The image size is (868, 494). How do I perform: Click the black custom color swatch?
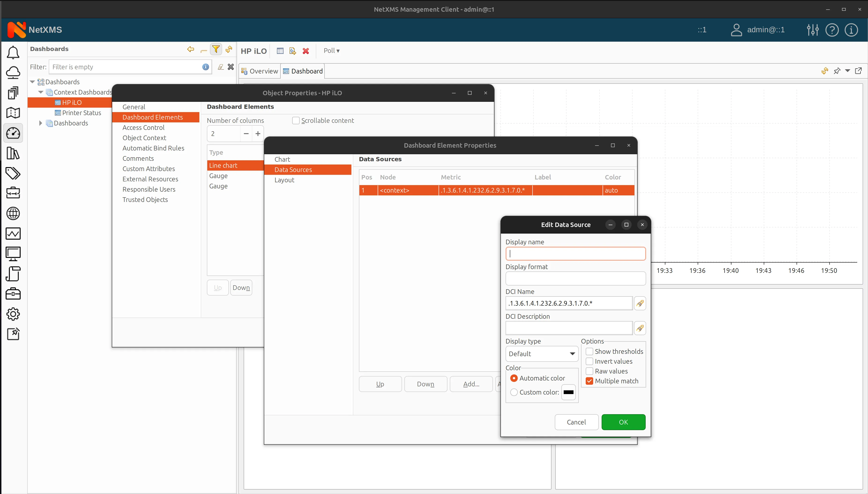tap(569, 392)
